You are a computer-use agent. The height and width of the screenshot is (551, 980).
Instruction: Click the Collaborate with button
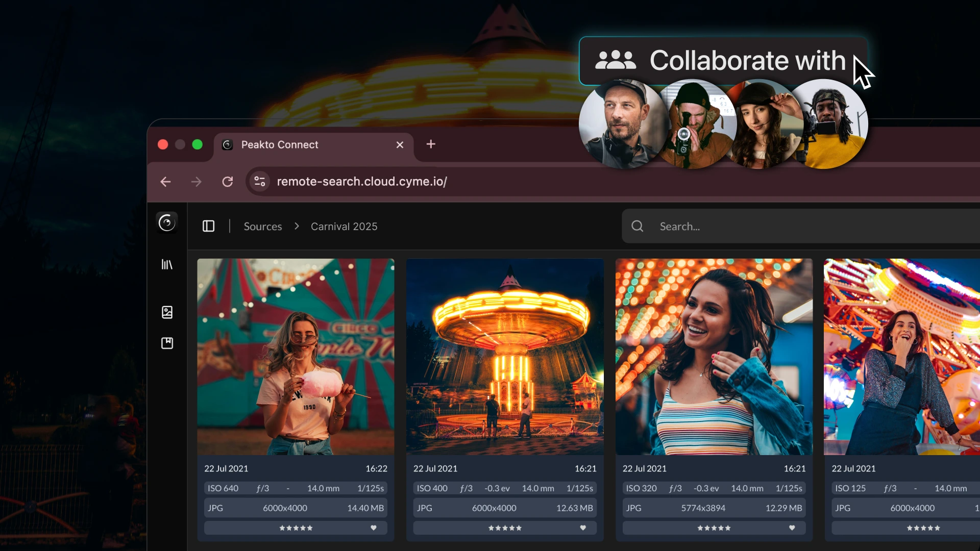[723, 61]
